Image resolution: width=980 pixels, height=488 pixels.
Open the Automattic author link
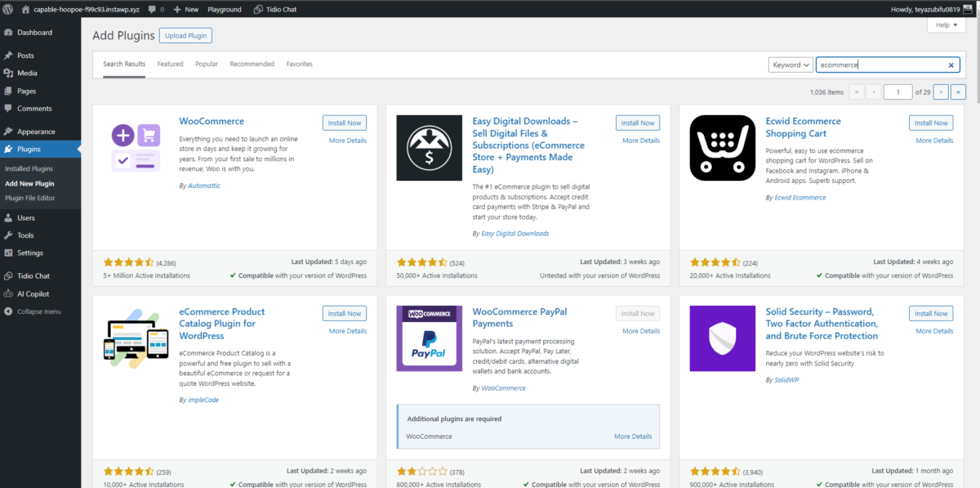point(204,186)
